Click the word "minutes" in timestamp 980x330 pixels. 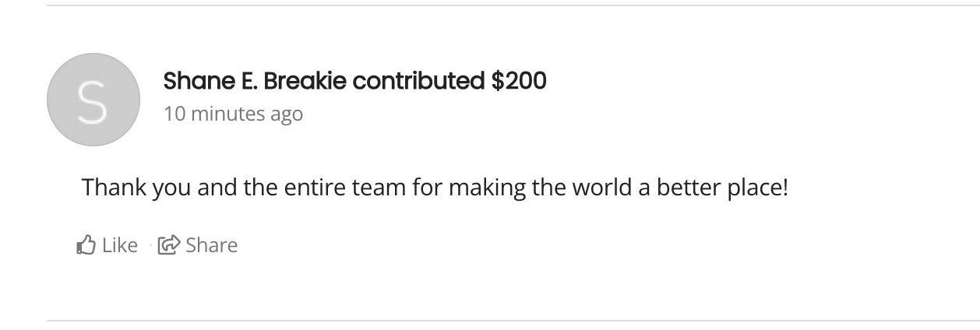point(227,114)
